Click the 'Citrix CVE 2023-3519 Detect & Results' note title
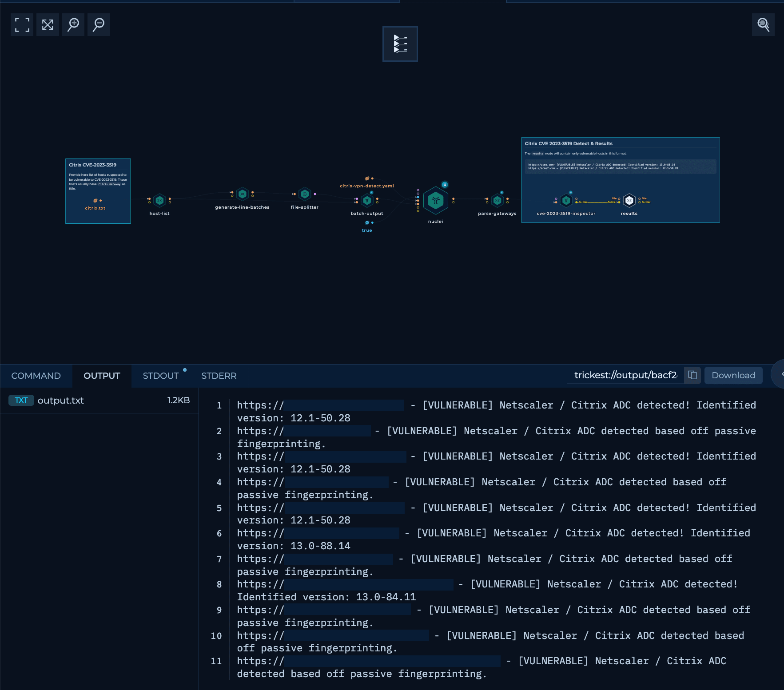784x690 pixels. point(569,143)
